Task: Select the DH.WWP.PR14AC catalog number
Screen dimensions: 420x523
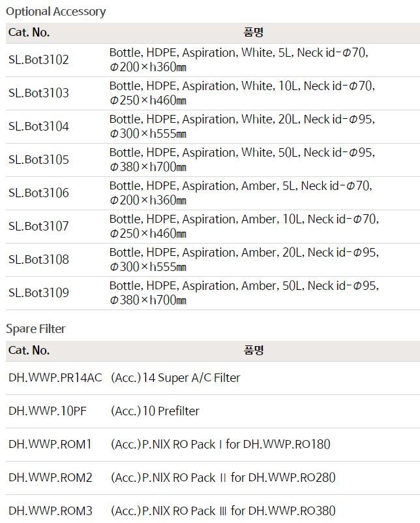Action: click(55, 378)
